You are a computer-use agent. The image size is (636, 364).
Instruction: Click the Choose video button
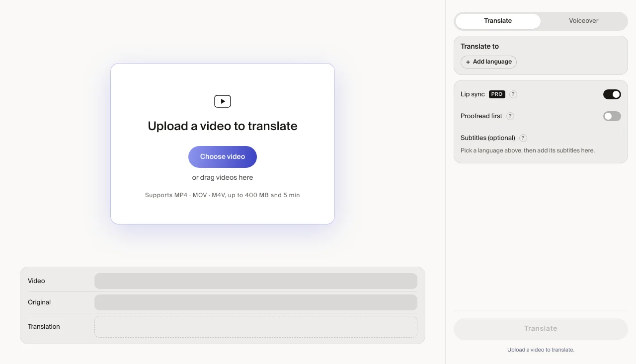pyautogui.click(x=223, y=157)
